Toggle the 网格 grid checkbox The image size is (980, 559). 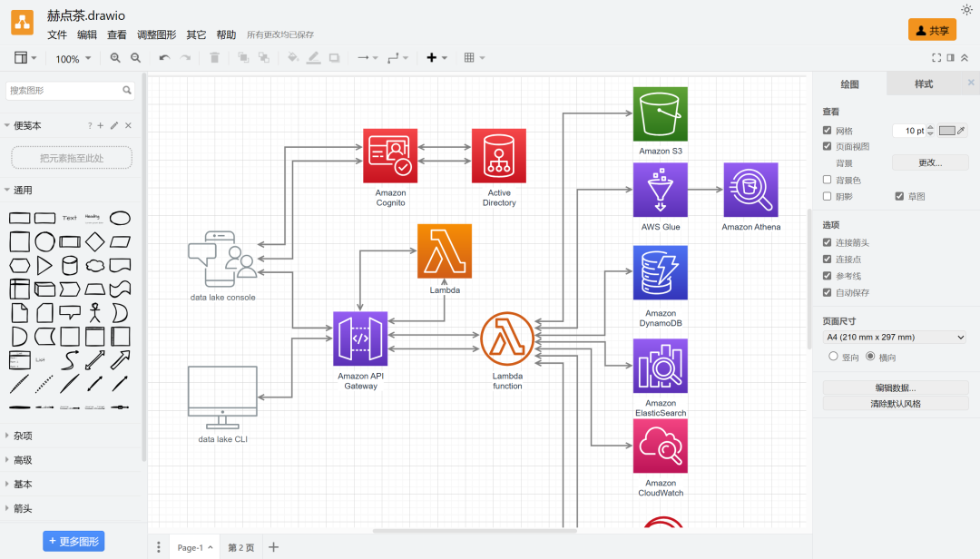827,130
